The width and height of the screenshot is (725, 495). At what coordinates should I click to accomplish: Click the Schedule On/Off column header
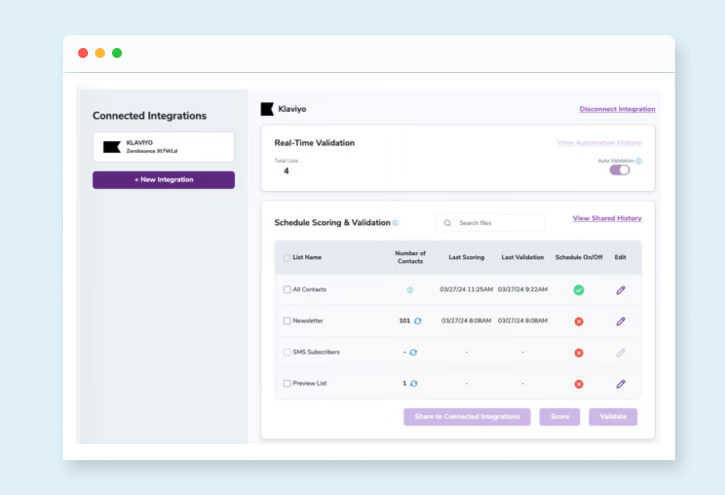point(579,257)
